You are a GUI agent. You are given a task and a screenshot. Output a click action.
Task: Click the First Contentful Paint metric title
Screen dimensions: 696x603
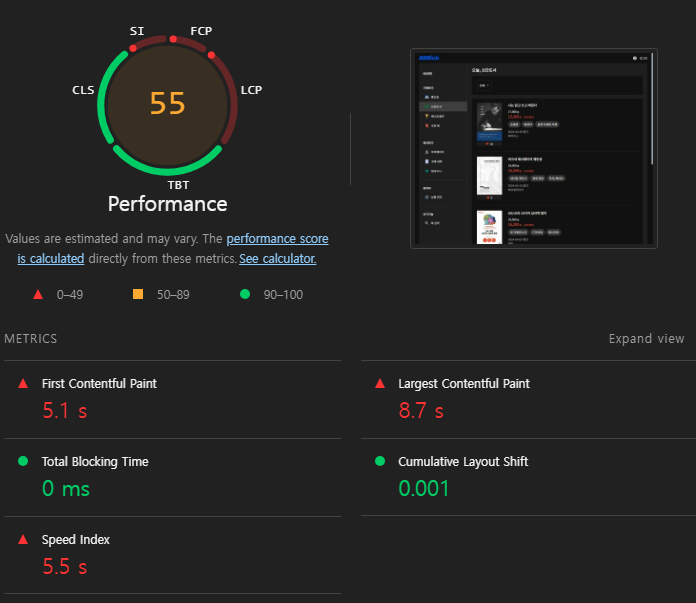(99, 384)
